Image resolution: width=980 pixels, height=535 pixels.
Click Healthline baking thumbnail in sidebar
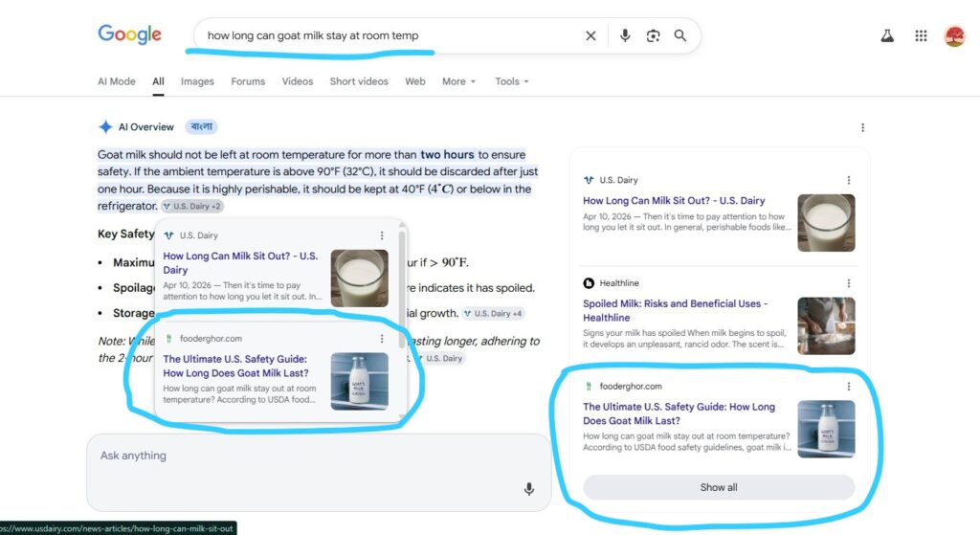[826, 326]
